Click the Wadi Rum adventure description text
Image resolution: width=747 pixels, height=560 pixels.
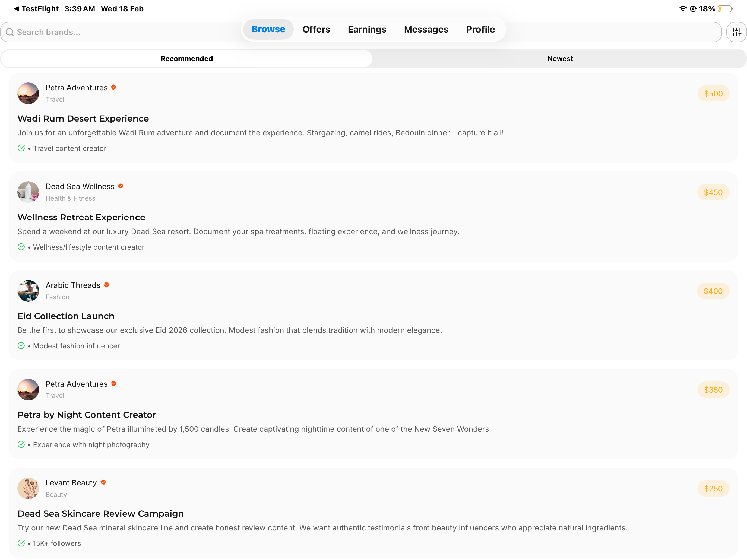(x=260, y=133)
